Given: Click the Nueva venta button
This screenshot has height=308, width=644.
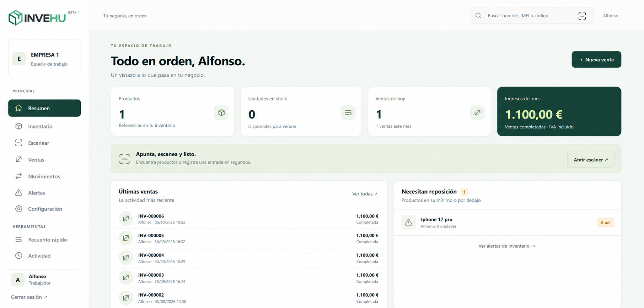Looking at the screenshot, I should pos(596,60).
